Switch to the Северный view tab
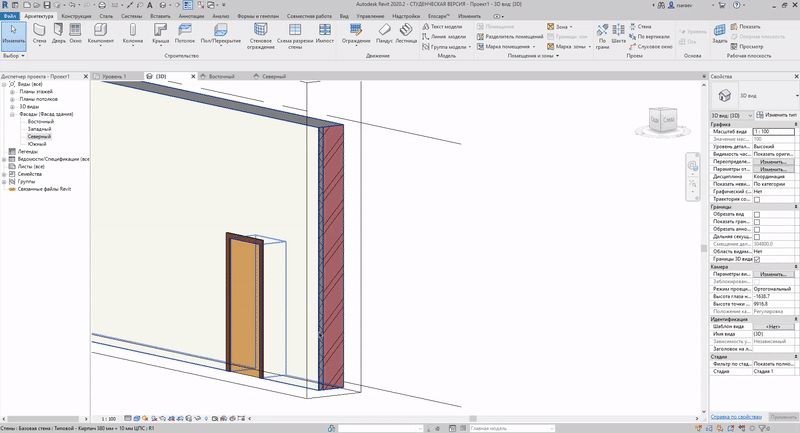This screenshot has width=800, height=433. tap(274, 77)
